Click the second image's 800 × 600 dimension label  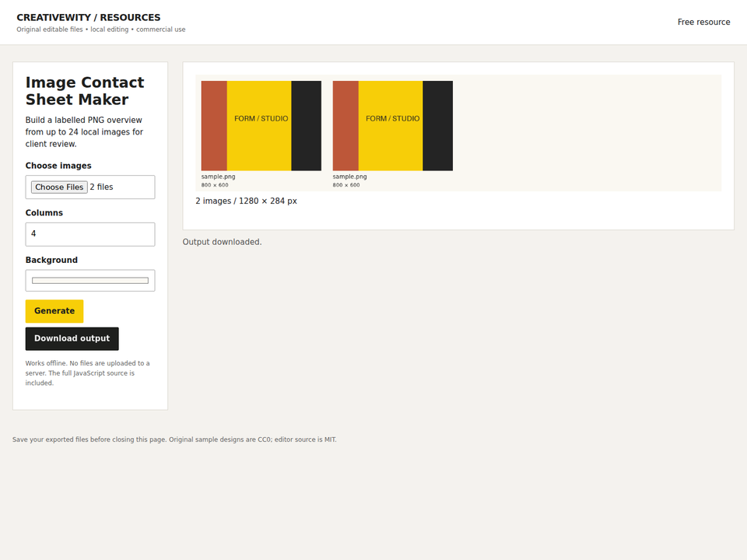(346, 185)
